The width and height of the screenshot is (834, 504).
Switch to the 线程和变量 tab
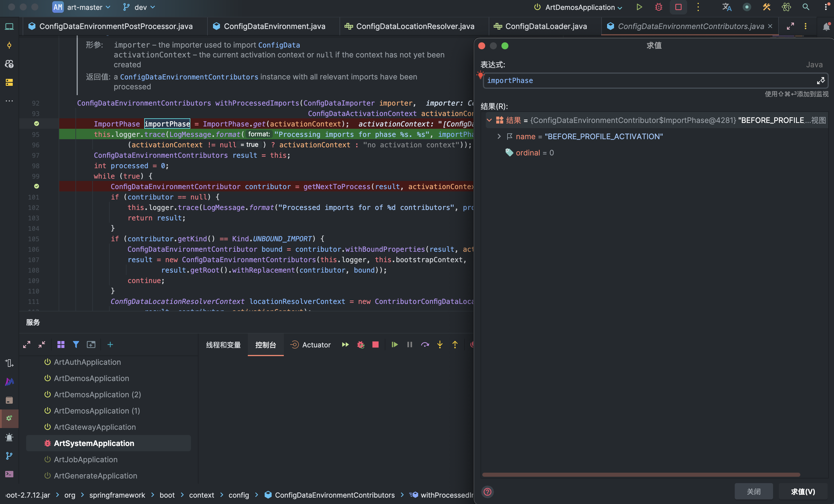pyautogui.click(x=223, y=345)
